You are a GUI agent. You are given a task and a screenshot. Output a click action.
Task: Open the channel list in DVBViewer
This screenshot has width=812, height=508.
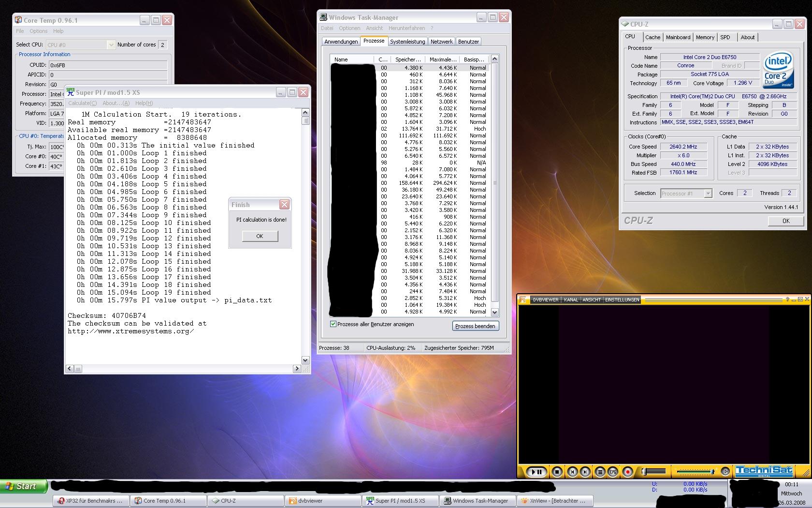click(x=600, y=471)
